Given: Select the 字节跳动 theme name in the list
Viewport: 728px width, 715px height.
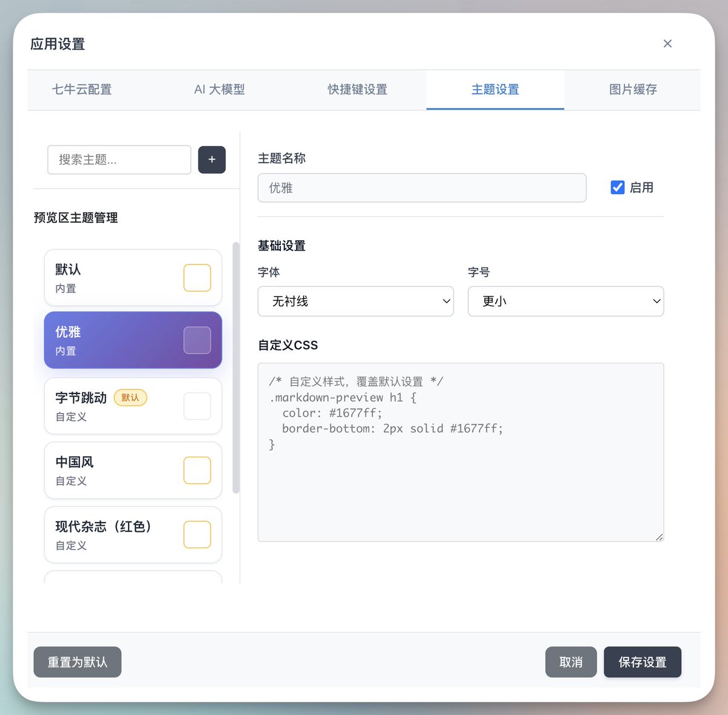Looking at the screenshot, I should point(81,398).
